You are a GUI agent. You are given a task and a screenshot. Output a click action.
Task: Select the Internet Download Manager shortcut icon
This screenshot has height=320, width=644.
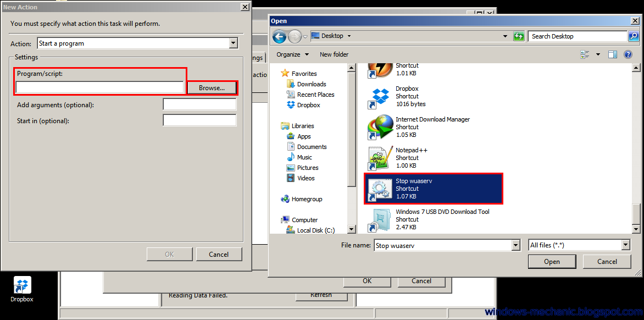click(380, 128)
